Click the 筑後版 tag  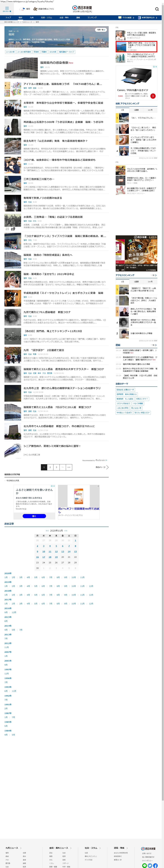[x=36, y=52]
